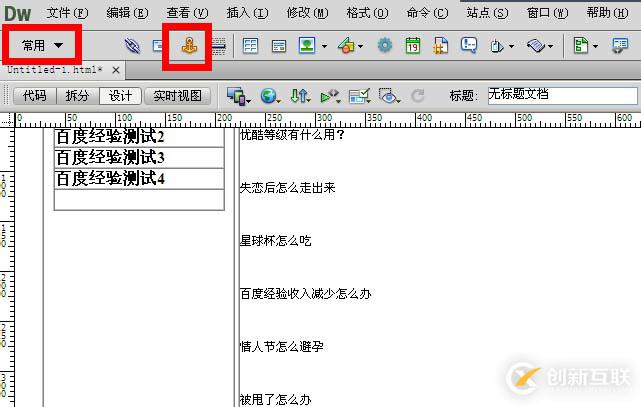Insert the date using the calendar icon
This screenshot has height=407, width=641.
pyautogui.click(x=412, y=45)
